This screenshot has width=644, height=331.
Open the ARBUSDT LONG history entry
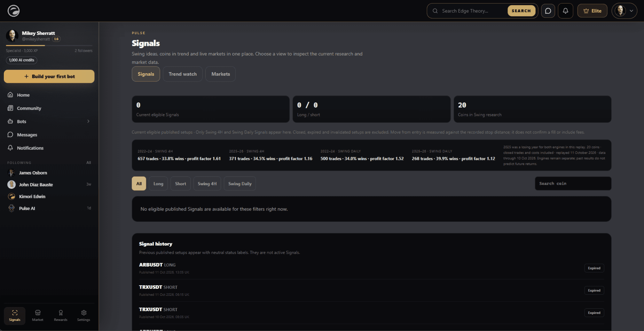[x=371, y=268]
